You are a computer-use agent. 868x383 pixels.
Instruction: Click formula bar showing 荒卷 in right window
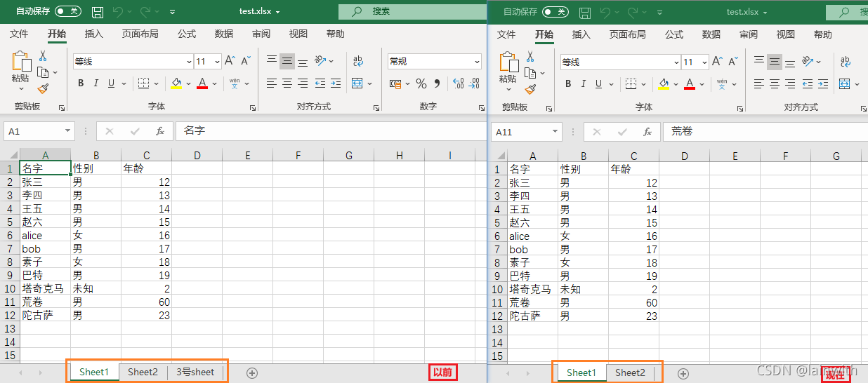pos(766,131)
